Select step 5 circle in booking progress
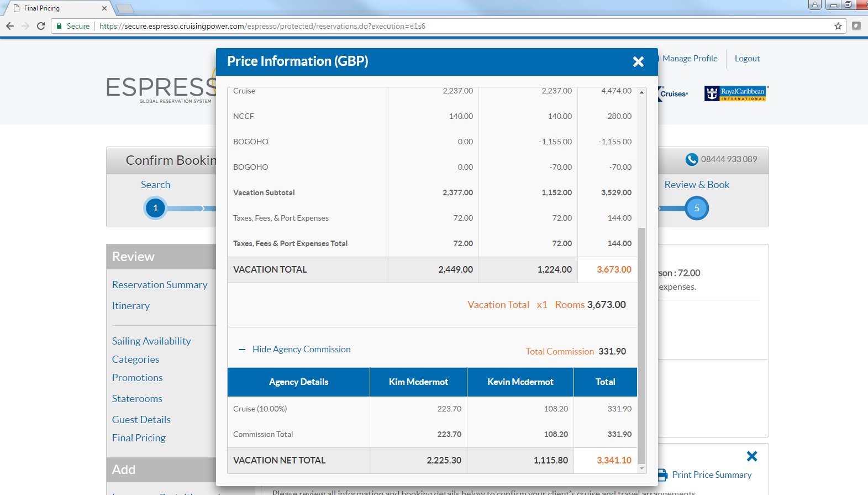Screen dimensions: 868x495 pos(697,209)
